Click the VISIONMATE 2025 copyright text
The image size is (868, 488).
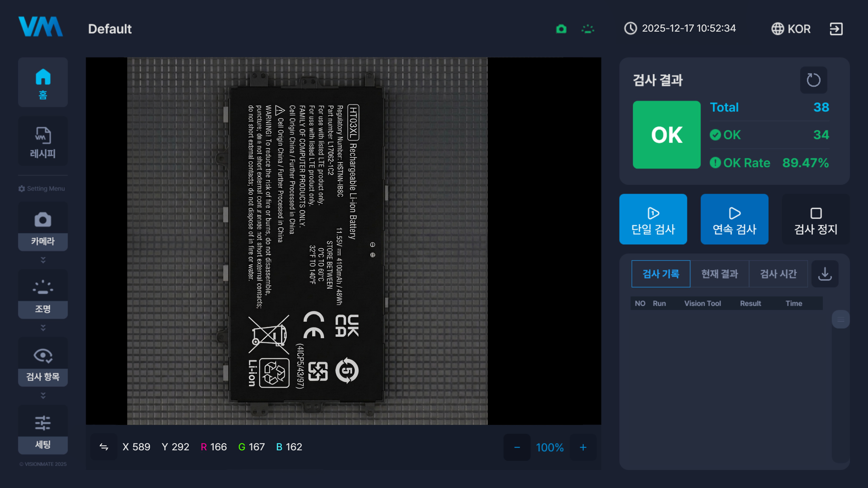pyautogui.click(x=43, y=464)
